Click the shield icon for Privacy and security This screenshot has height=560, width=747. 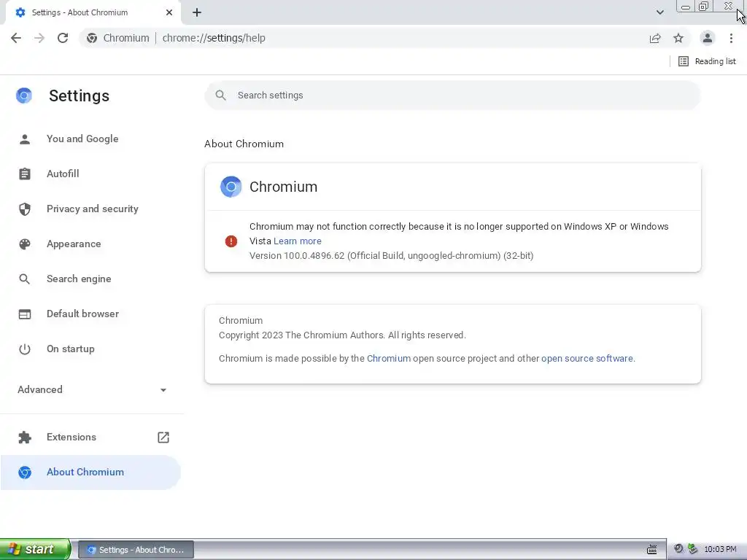pos(25,209)
